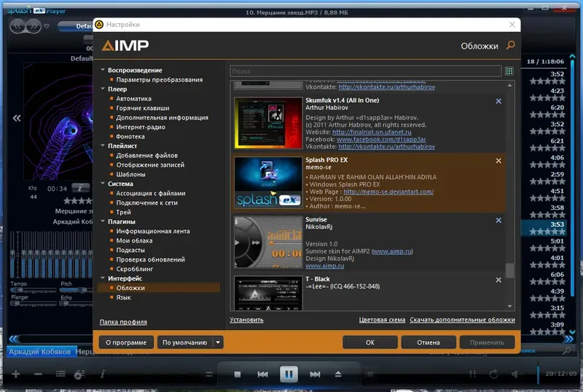This screenshot has height=392, width=583.
Task: Click the minus remove-files icon in player
Action: [x=38, y=374]
